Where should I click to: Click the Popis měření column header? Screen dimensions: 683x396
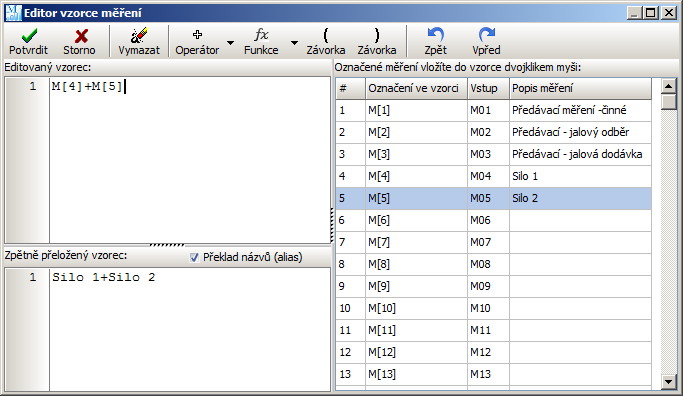580,88
